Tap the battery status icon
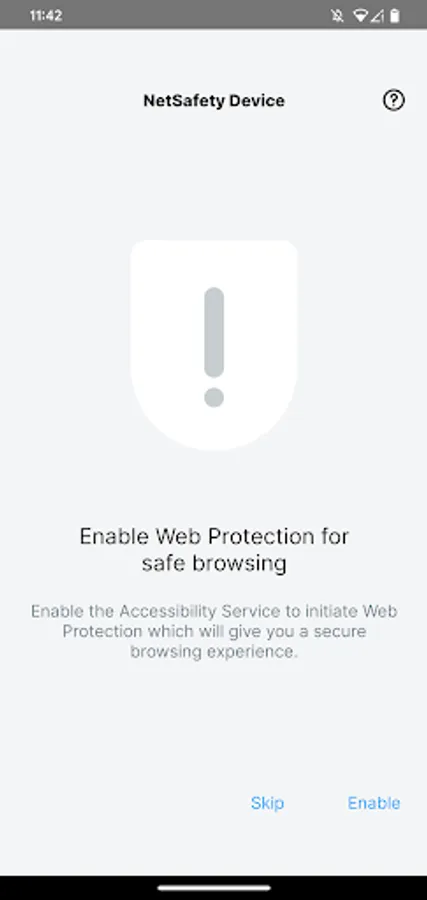This screenshot has width=427, height=900. click(394, 15)
